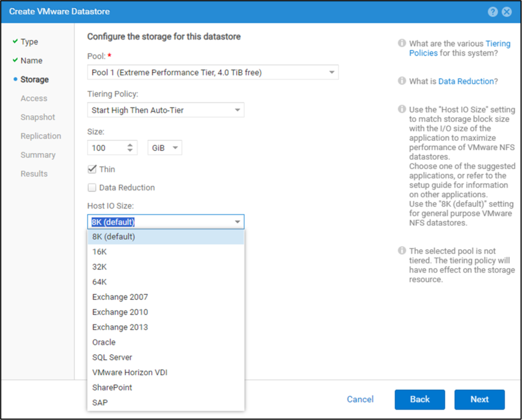Close the Create VMware Datastore dialog
Viewport: 522px width, 420px height.
pos(507,12)
